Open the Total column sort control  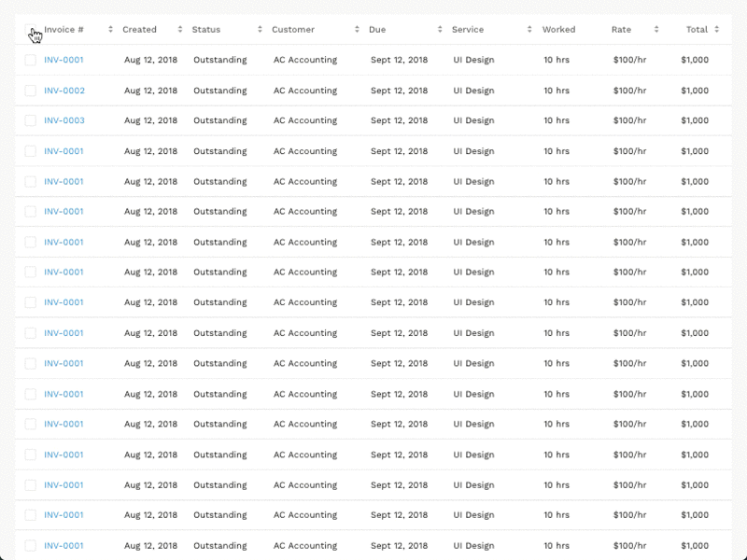point(716,29)
